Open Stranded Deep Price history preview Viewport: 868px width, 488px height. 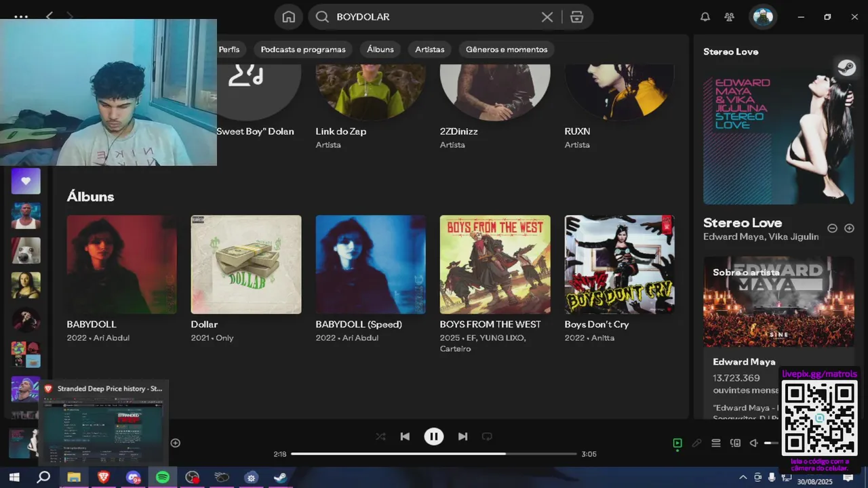coord(103,422)
